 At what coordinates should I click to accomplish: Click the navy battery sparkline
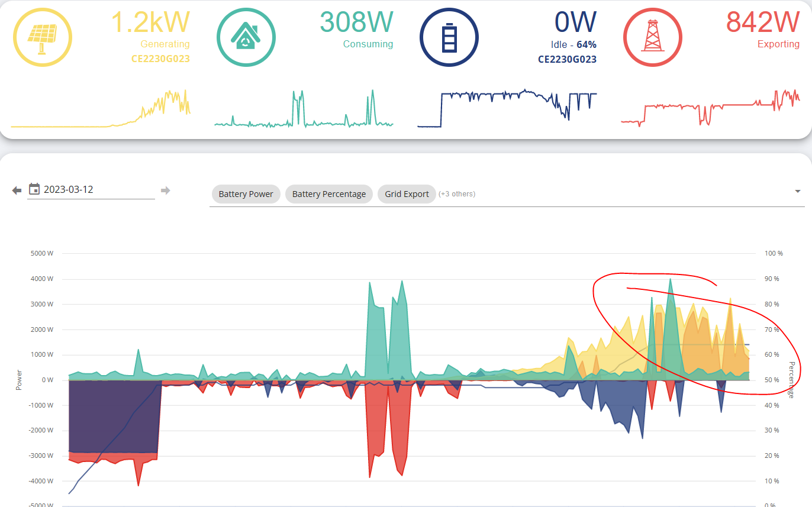(x=508, y=108)
